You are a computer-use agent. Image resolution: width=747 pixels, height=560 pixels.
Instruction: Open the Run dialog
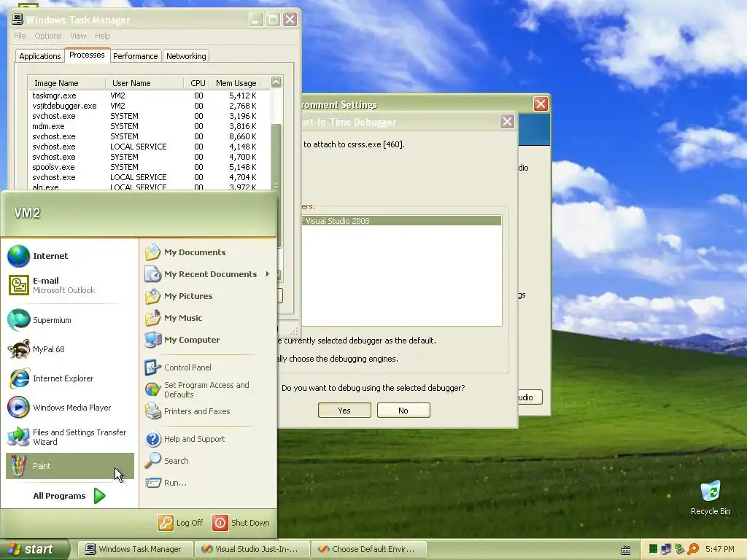click(208, 483)
